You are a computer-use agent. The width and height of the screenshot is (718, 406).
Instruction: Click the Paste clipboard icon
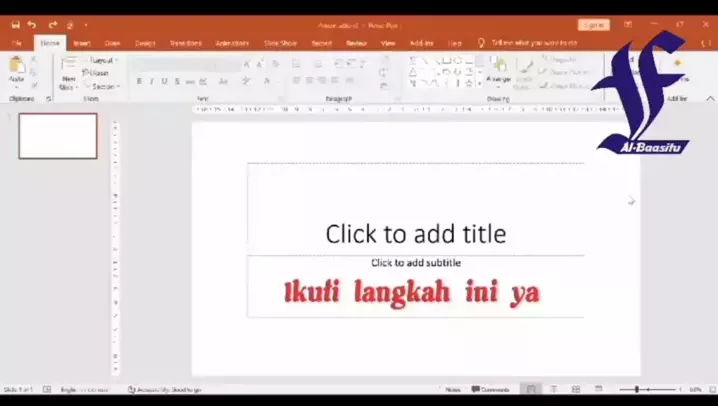pyautogui.click(x=17, y=68)
